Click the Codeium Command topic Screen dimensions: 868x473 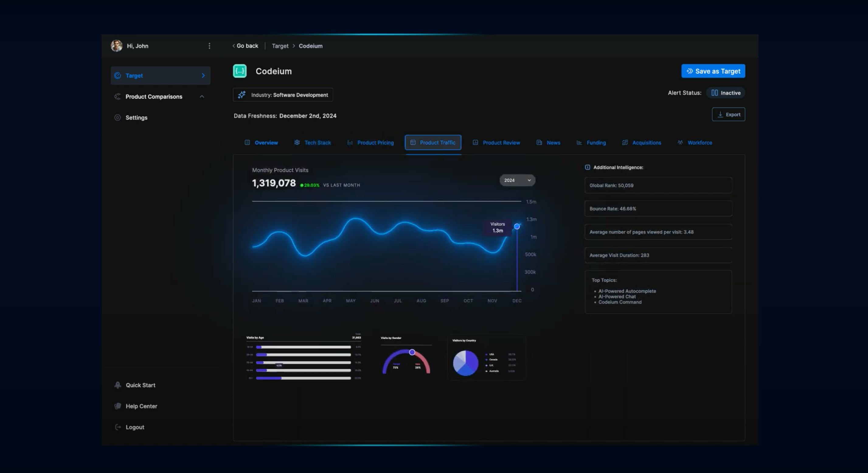[620, 302]
